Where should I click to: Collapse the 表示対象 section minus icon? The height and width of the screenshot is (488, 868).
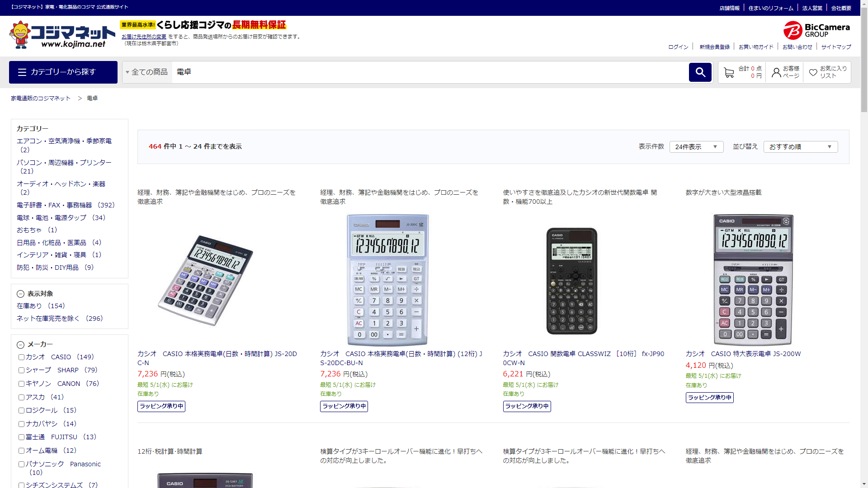pos(20,294)
